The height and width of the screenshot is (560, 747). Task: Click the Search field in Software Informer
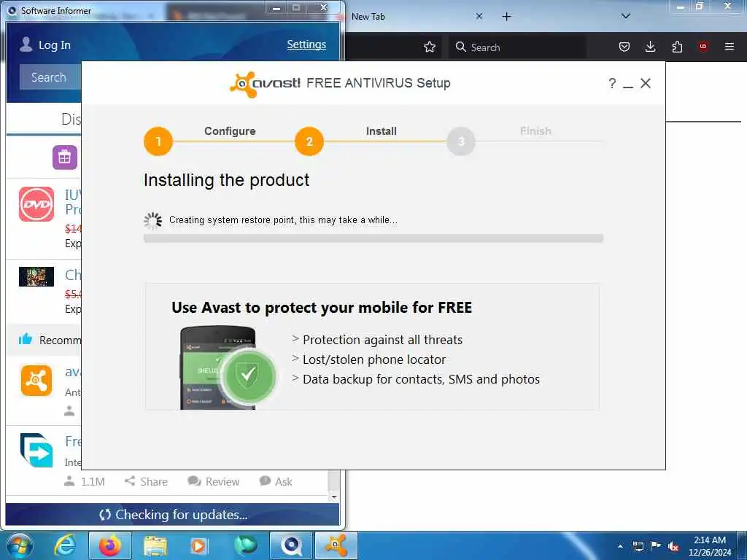[x=50, y=77]
